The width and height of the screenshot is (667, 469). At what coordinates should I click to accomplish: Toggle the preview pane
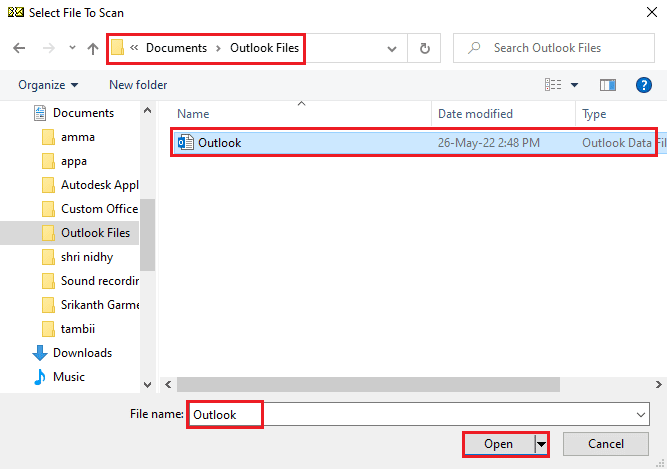click(607, 85)
